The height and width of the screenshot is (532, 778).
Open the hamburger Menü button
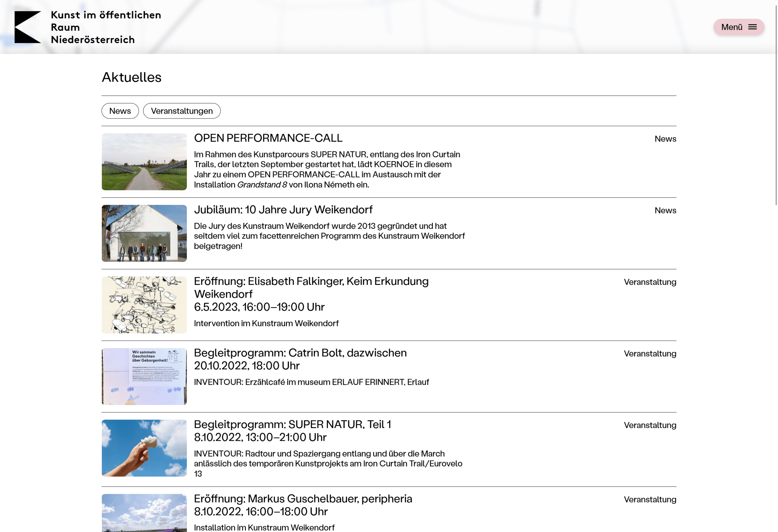pos(738,27)
